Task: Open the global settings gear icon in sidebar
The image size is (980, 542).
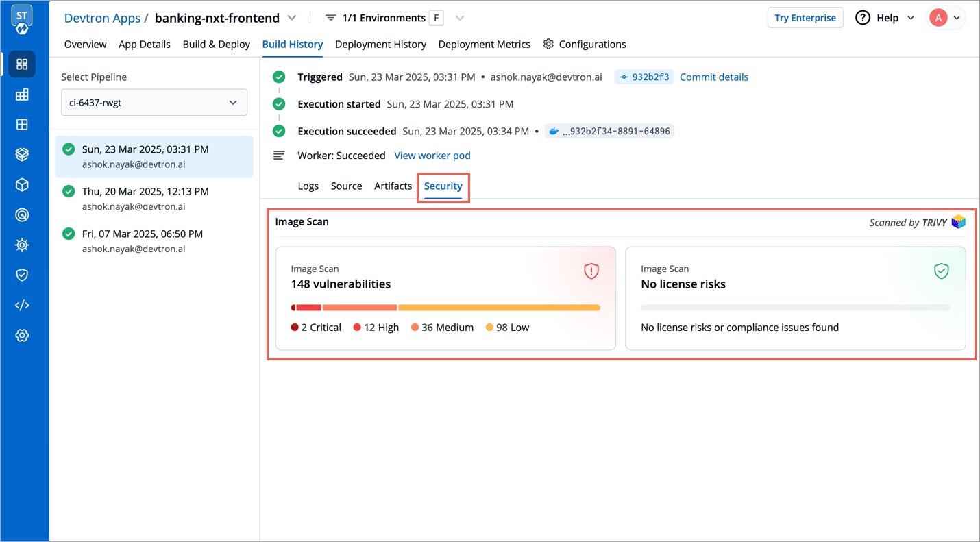Action: pos(22,335)
